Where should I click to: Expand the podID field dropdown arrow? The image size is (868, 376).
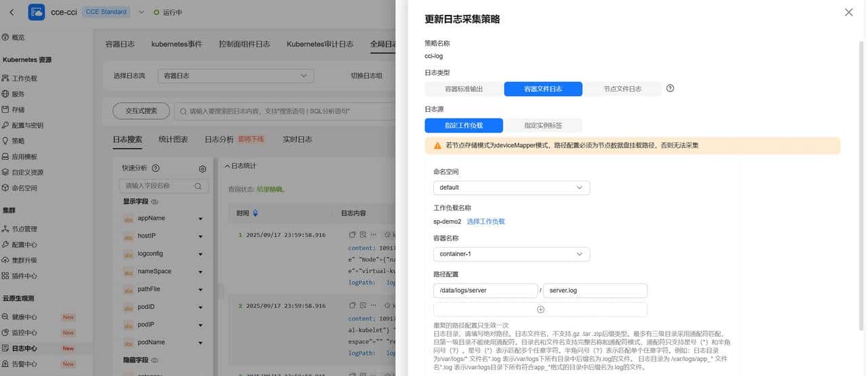pyautogui.click(x=201, y=308)
